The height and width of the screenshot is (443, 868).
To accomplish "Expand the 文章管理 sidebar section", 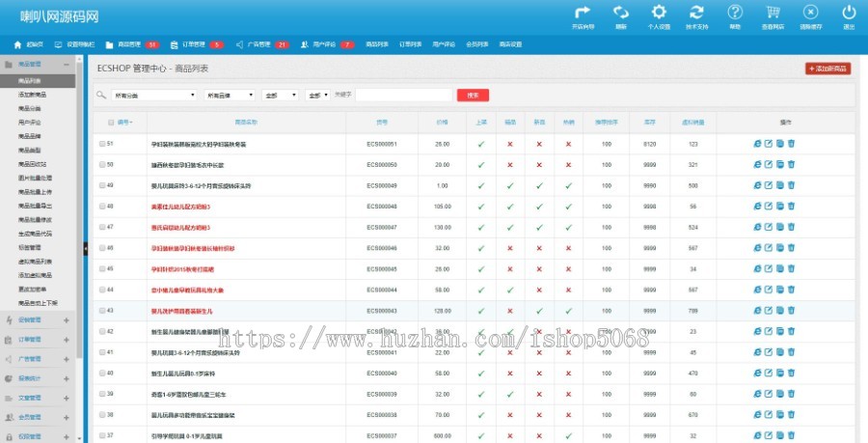I will click(67, 399).
